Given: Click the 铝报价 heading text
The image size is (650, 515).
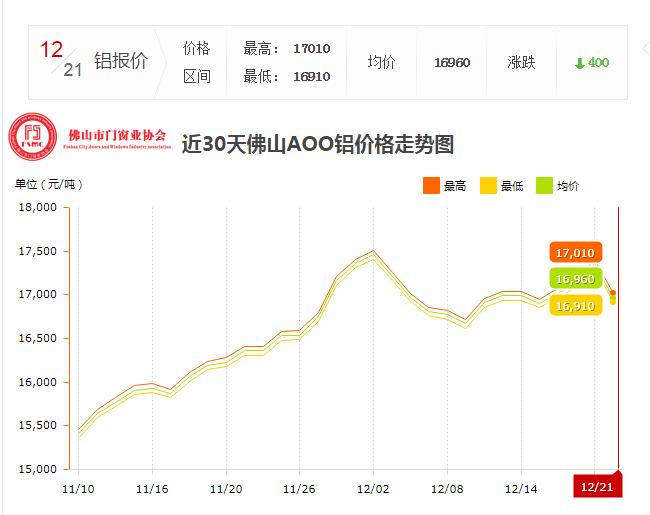Looking at the screenshot, I should (121, 61).
